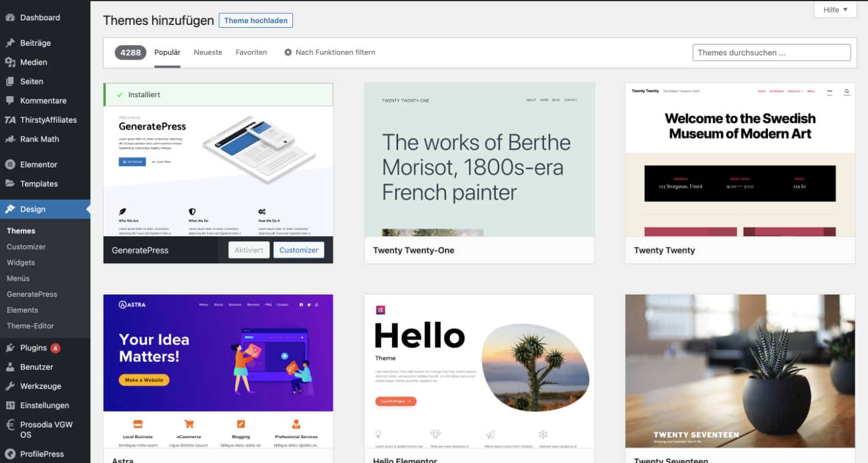Click the Installiert notice on GeneratePress
Screen dimensions: 868x463
[x=218, y=94]
